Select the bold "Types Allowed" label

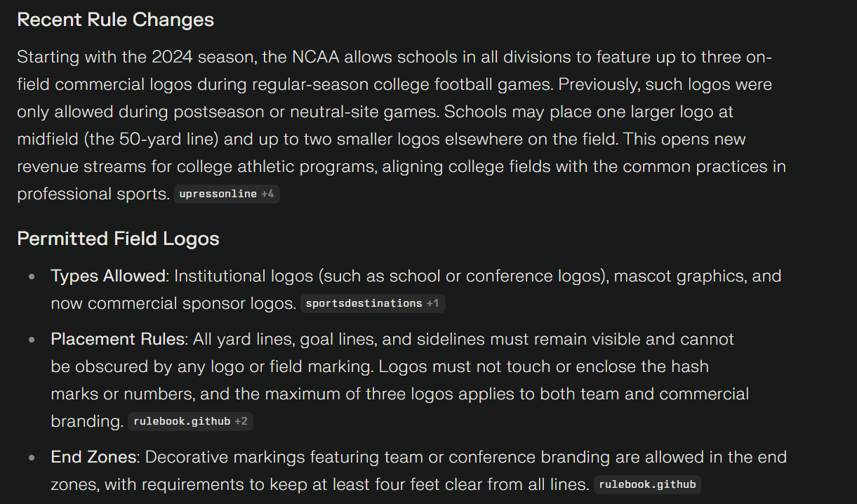[x=108, y=277]
